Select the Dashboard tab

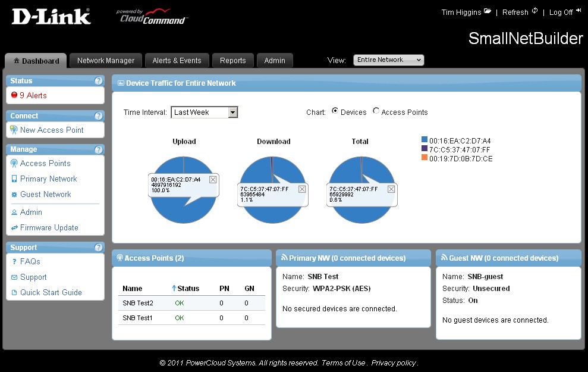tap(36, 61)
